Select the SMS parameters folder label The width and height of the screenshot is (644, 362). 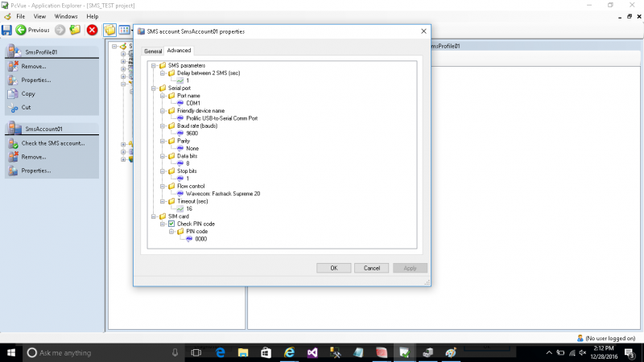(x=187, y=65)
